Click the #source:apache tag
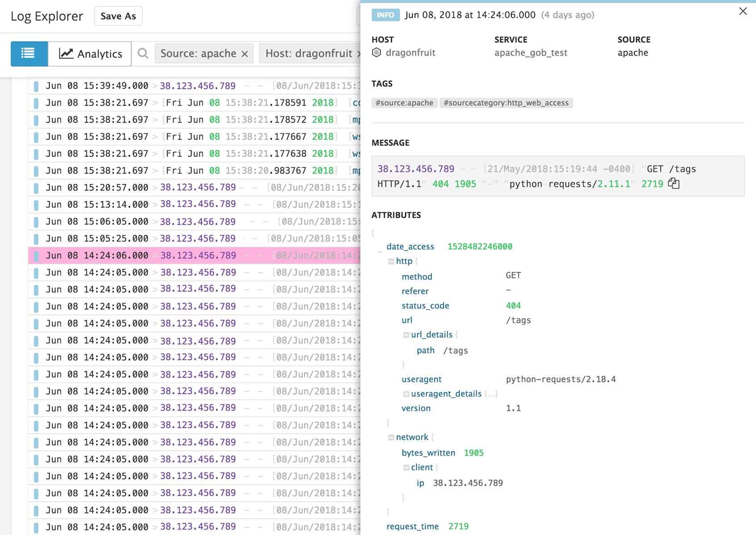The image size is (756, 535). point(403,103)
